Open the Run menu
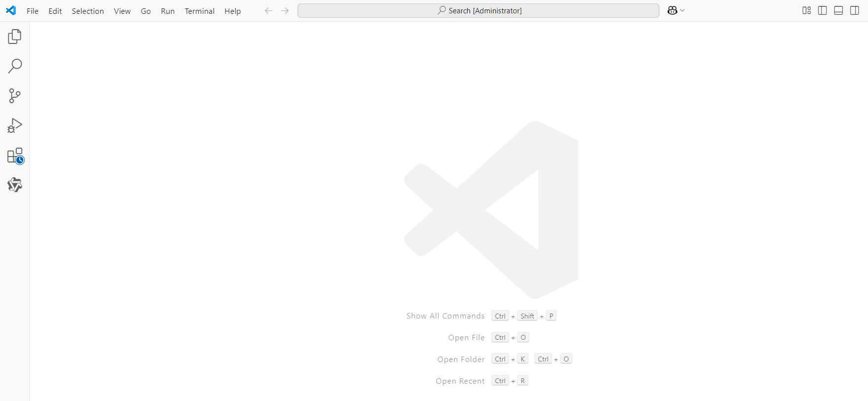 pyautogui.click(x=168, y=11)
